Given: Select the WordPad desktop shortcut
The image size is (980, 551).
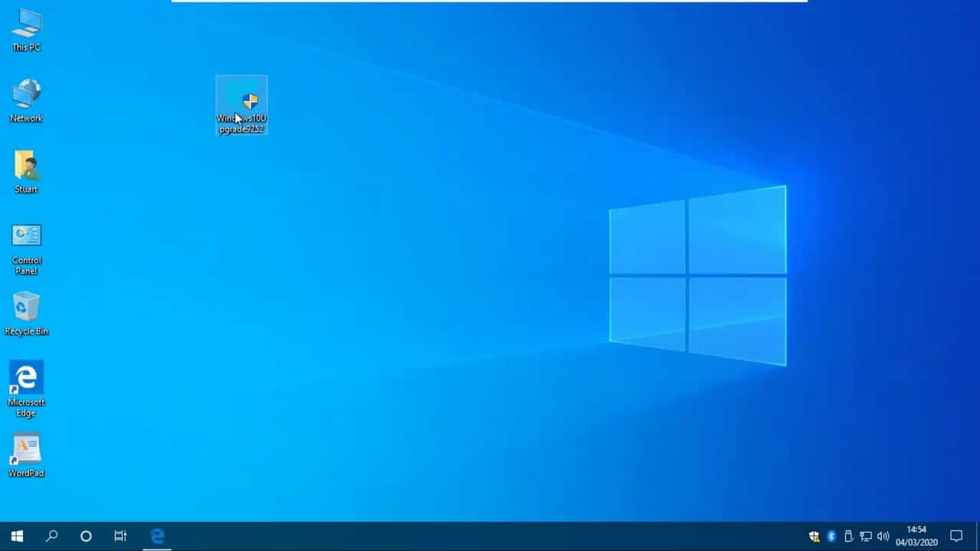Looking at the screenshot, I should [x=26, y=455].
